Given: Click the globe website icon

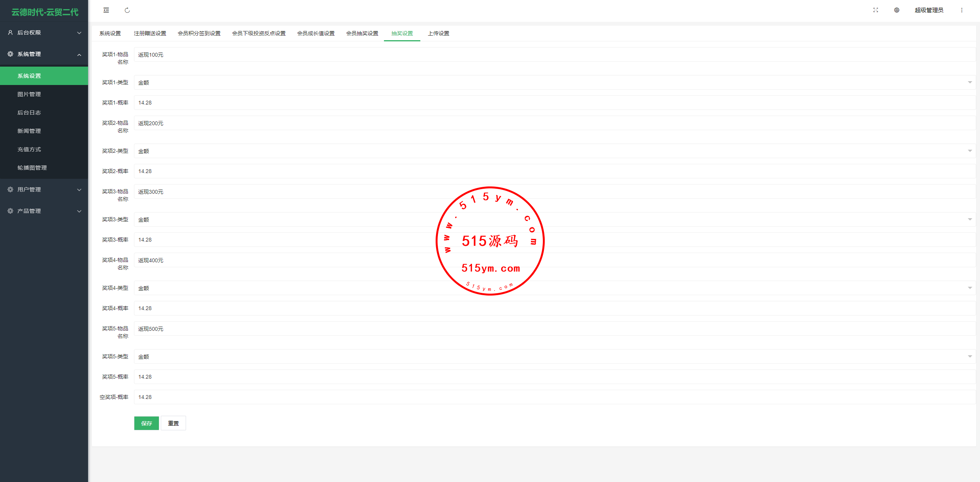Looking at the screenshot, I should 897,10.
